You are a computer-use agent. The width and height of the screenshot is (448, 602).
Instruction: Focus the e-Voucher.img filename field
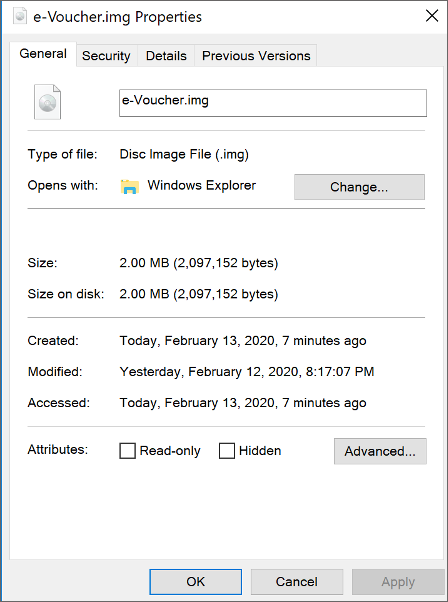point(273,103)
